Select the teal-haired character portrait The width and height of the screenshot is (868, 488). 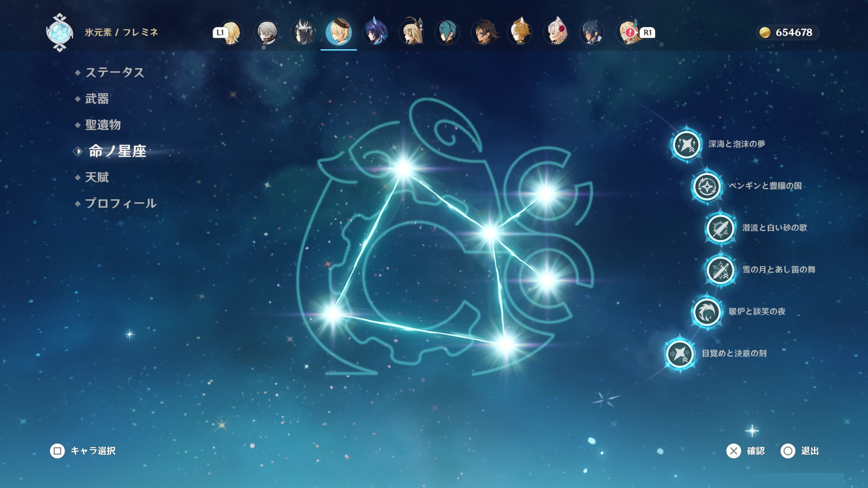click(x=448, y=33)
